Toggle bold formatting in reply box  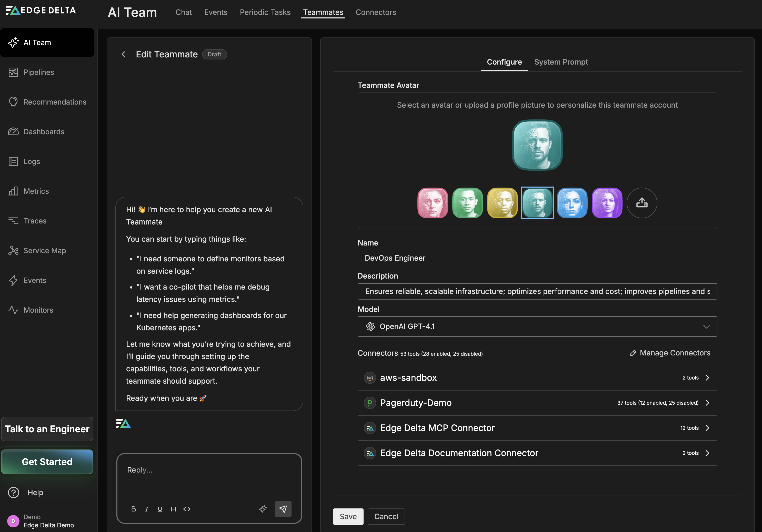[x=133, y=509]
